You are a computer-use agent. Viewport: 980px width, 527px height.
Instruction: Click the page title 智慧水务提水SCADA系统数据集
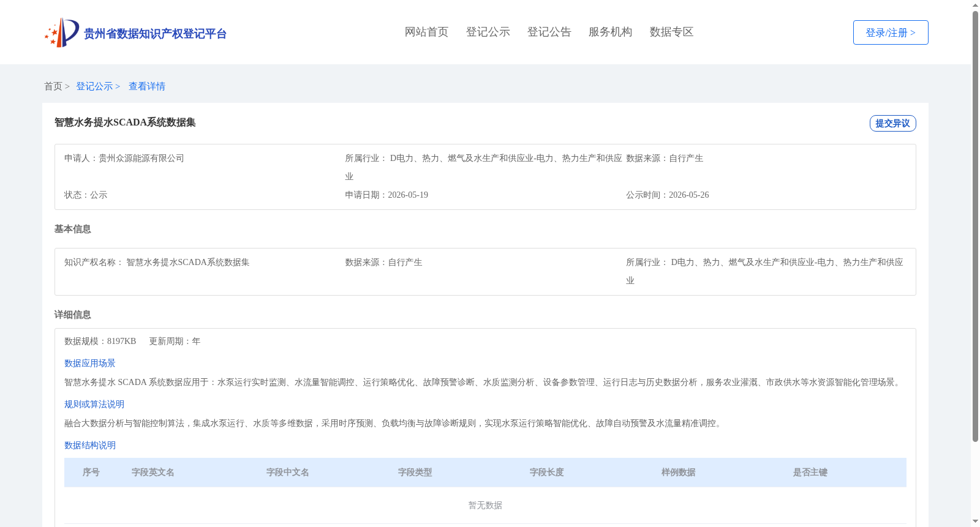125,122
